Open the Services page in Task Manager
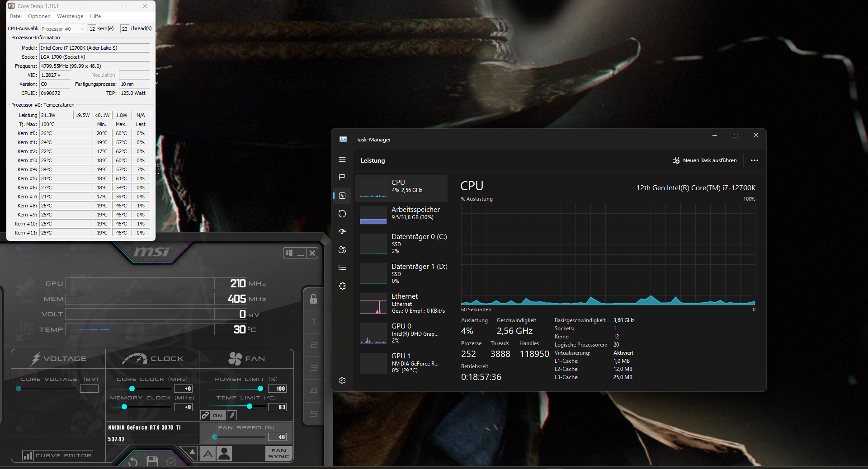This screenshot has height=469, width=868. [342, 286]
